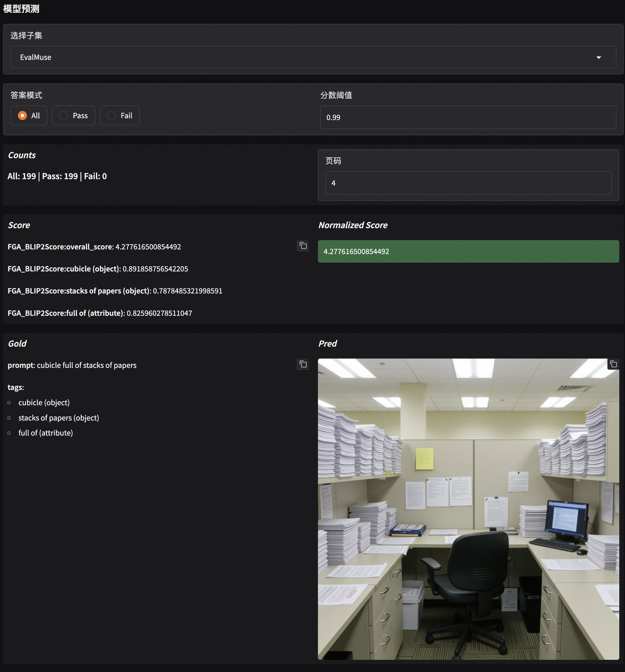Image resolution: width=625 pixels, height=672 pixels.
Task: Copy the Score text using copy icon
Action: click(x=303, y=246)
